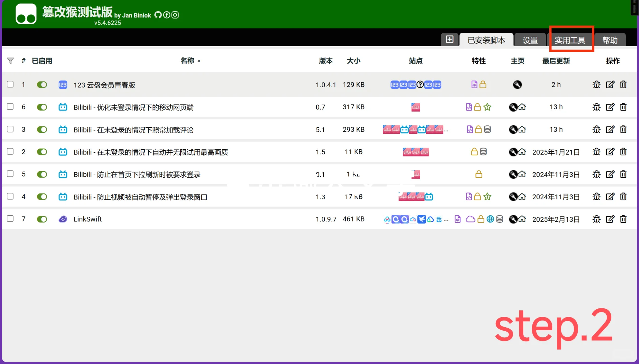
Task: Click the 2025年2月13日 update date
Action: [x=556, y=219]
